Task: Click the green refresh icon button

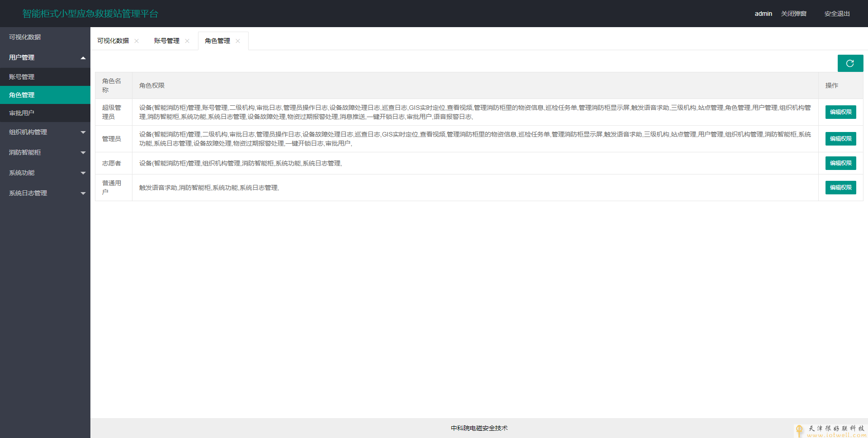Action: pos(850,63)
